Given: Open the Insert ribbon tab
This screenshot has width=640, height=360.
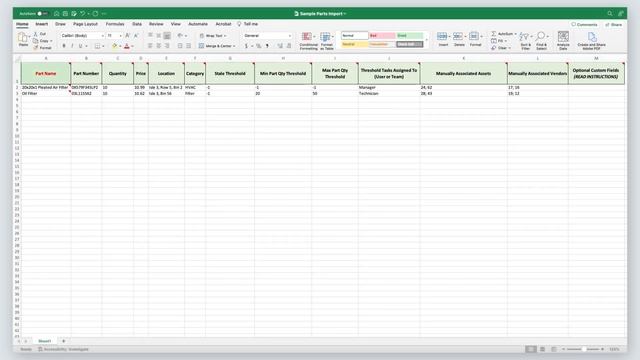Looking at the screenshot, I should click(x=42, y=24).
